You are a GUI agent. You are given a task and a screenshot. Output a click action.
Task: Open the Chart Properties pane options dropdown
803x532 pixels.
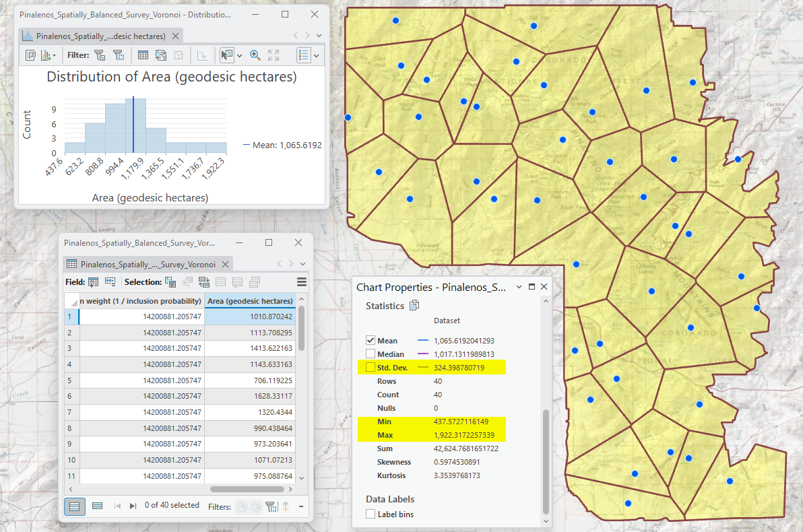coord(519,287)
